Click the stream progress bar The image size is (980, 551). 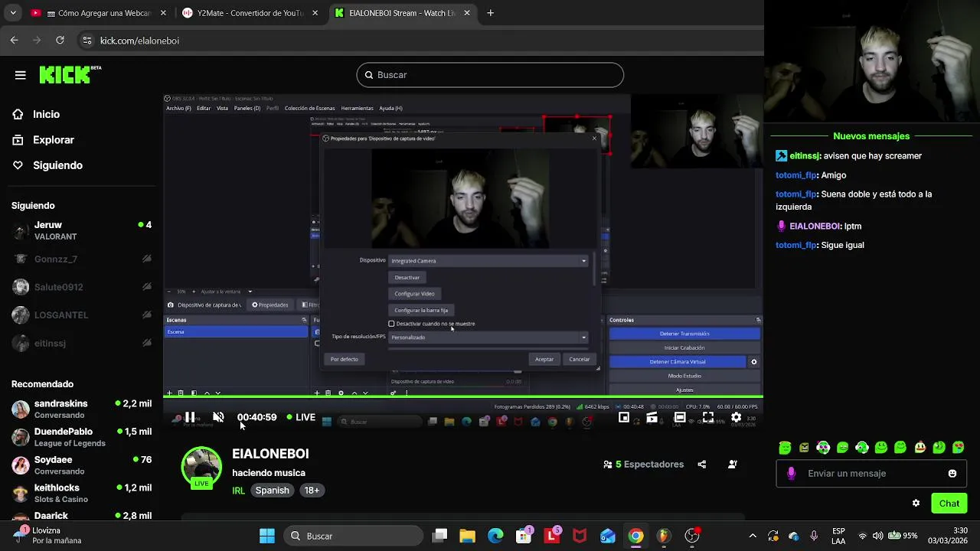click(463, 396)
